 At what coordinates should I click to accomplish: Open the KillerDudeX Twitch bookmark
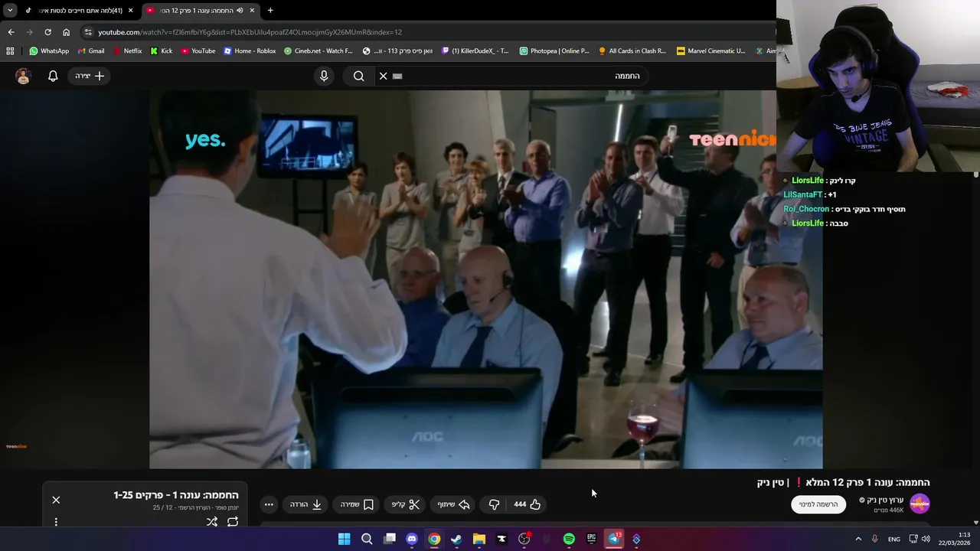(x=475, y=51)
